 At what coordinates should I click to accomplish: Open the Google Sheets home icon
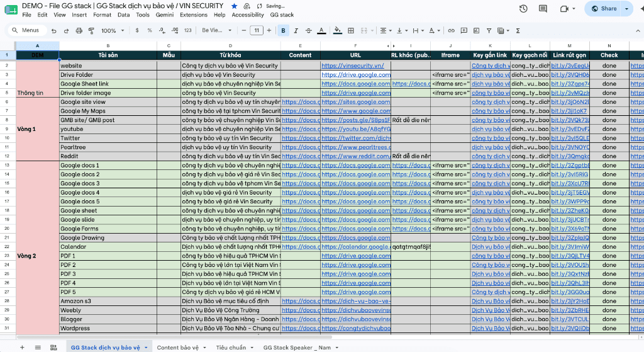pyautogui.click(x=11, y=9)
